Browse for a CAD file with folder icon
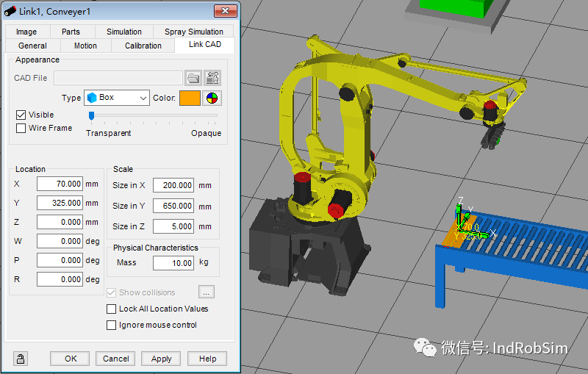 click(x=193, y=78)
